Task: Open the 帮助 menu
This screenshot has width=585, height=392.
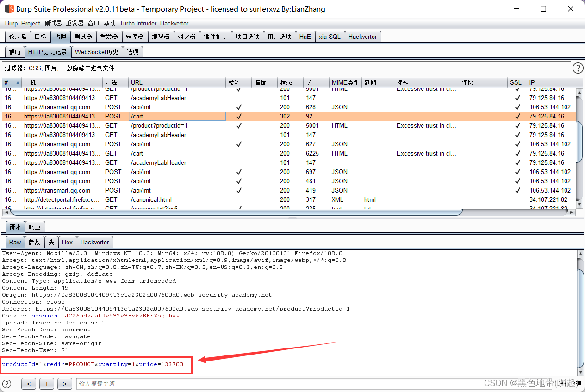Action: click(110, 23)
